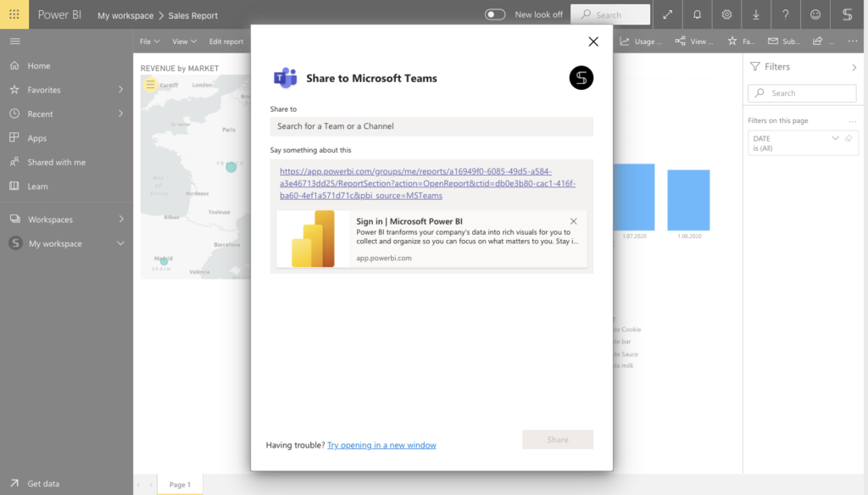Click the download arrow icon
This screenshot has height=495, width=868.
pos(755,15)
